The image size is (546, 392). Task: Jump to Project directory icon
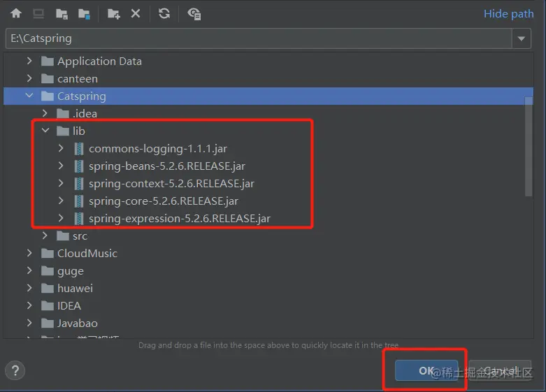click(62, 14)
